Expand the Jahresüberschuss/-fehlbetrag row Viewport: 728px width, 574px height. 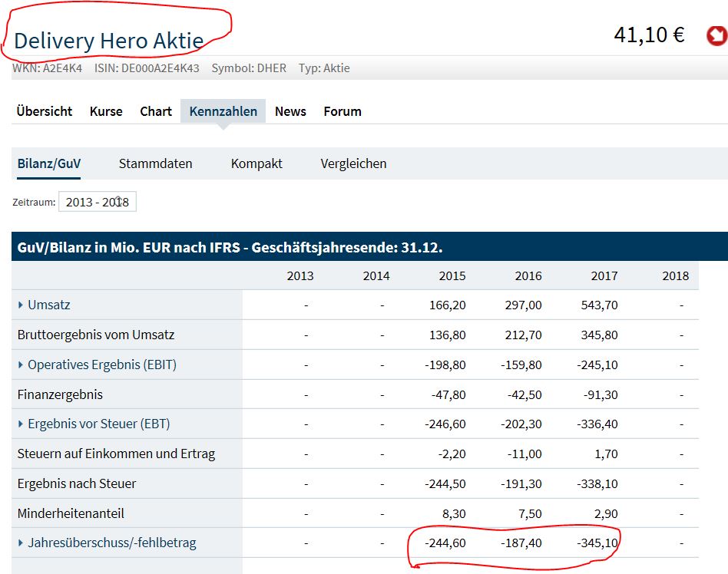[x=21, y=543]
